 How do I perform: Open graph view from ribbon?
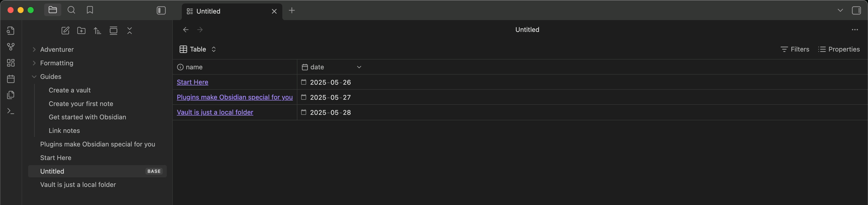[x=11, y=47]
